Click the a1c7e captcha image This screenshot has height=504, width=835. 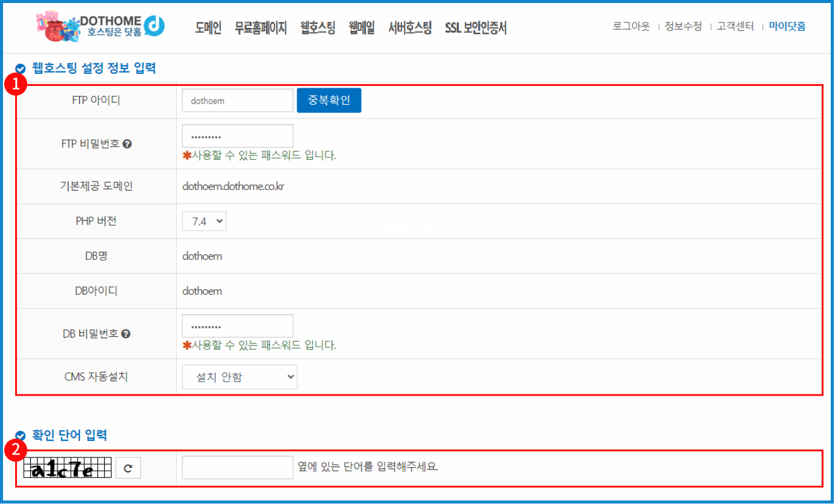pos(67,468)
